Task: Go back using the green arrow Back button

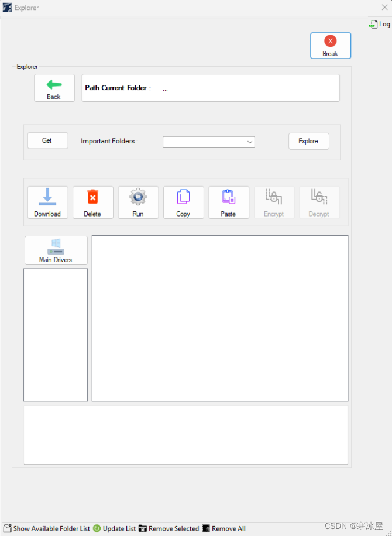Action: point(54,88)
